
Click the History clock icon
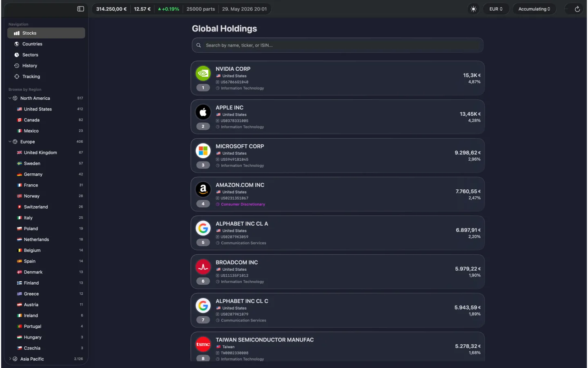point(17,65)
